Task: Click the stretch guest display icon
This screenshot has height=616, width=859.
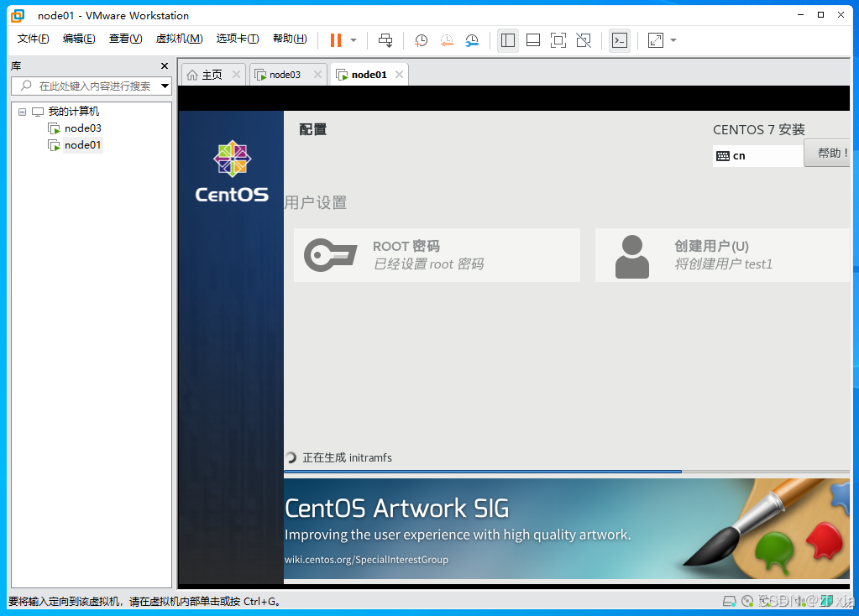Action: [656, 40]
